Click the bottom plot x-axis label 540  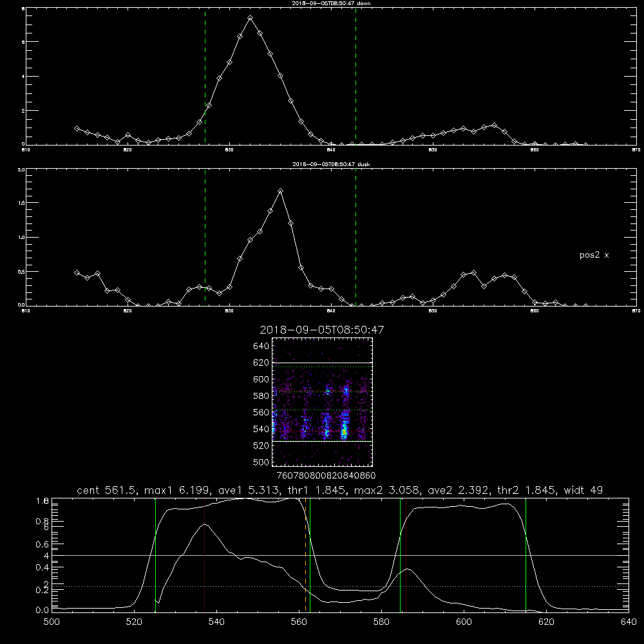(216, 621)
